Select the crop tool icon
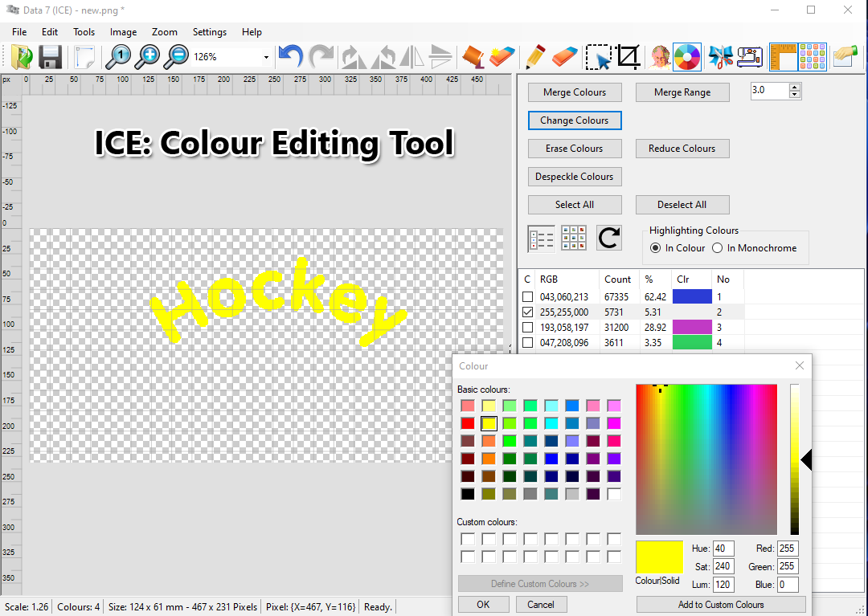Image resolution: width=868 pixels, height=616 pixels. click(x=628, y=56)
